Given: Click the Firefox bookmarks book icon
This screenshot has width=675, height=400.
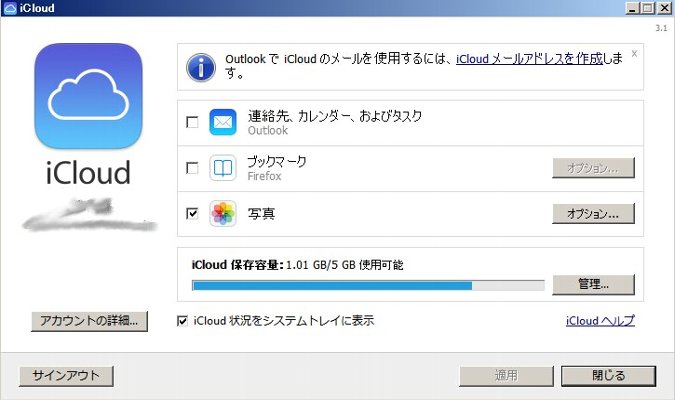Looking at the screenshot, I should (x=223, y=168).
